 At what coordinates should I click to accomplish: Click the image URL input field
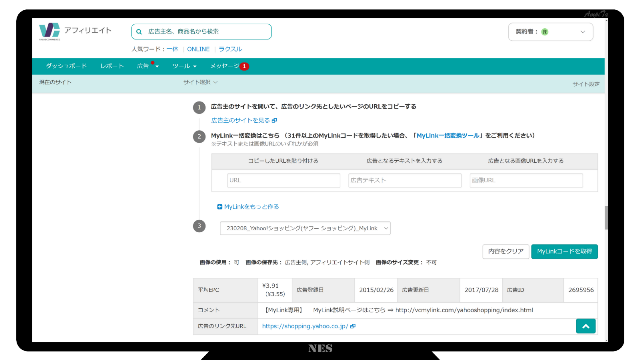pyautogui.click(x=526, y=180)
